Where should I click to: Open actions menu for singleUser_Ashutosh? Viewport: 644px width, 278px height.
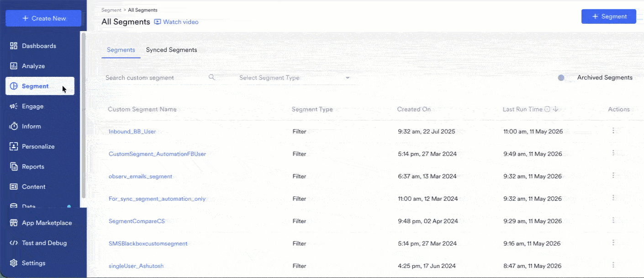pos(613,265)
